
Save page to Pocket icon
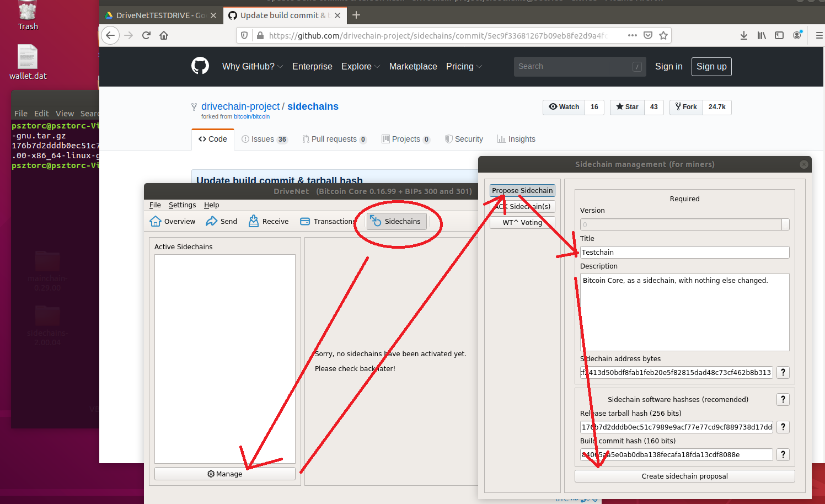[648, 35]
